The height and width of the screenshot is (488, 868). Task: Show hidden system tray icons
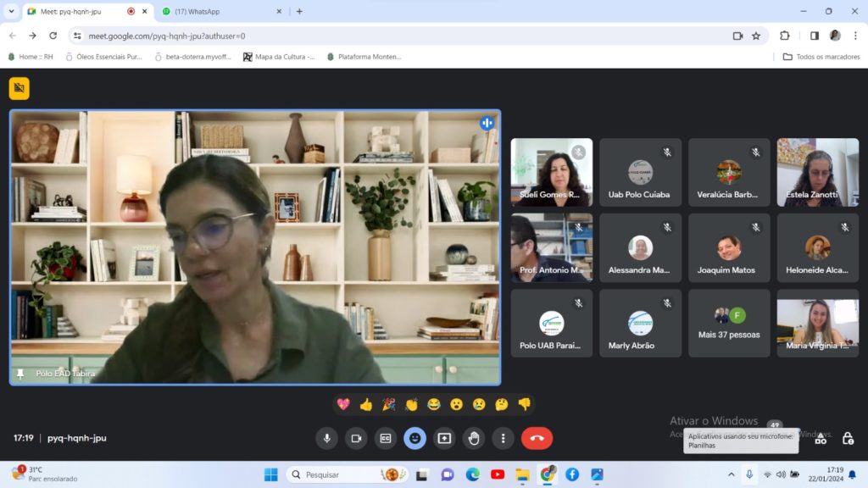[x=731, y=474]
